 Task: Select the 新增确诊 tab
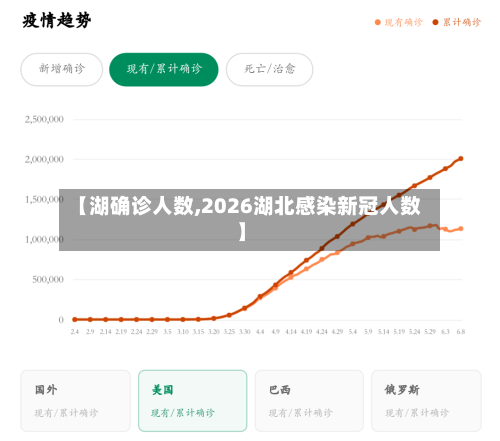(x=62, y=69)
